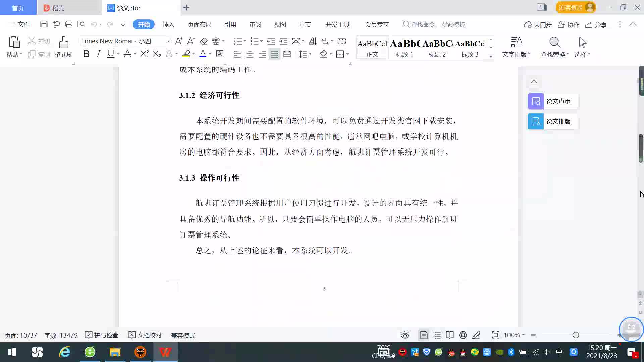The image size is (644, 362).
Task: Click 分享 share button
Action: point(596,25)
